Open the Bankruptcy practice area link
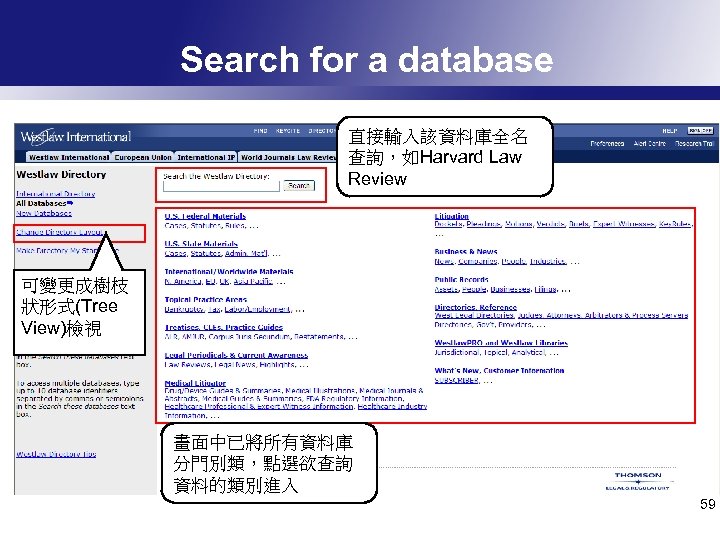The image size is (720, 540). click(184, 309)
